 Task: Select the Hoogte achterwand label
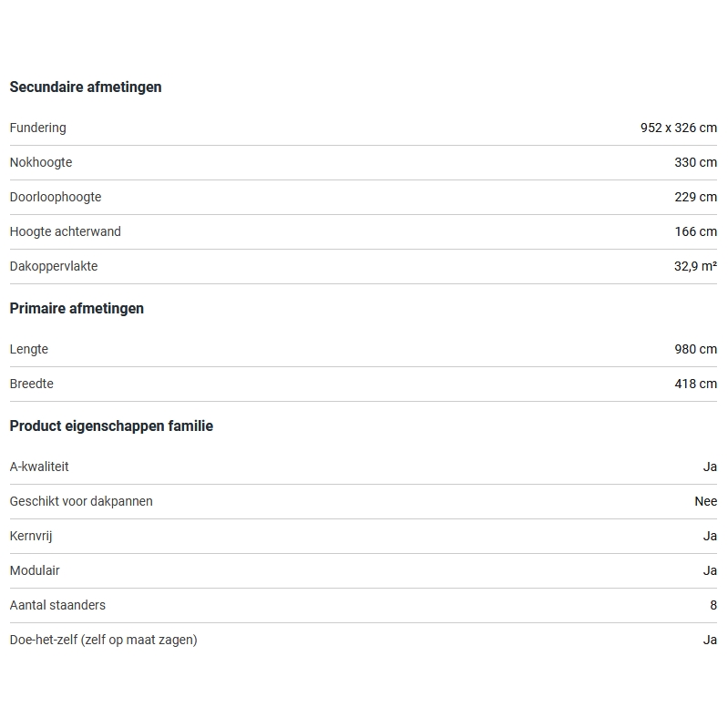[x=66, y=232]
